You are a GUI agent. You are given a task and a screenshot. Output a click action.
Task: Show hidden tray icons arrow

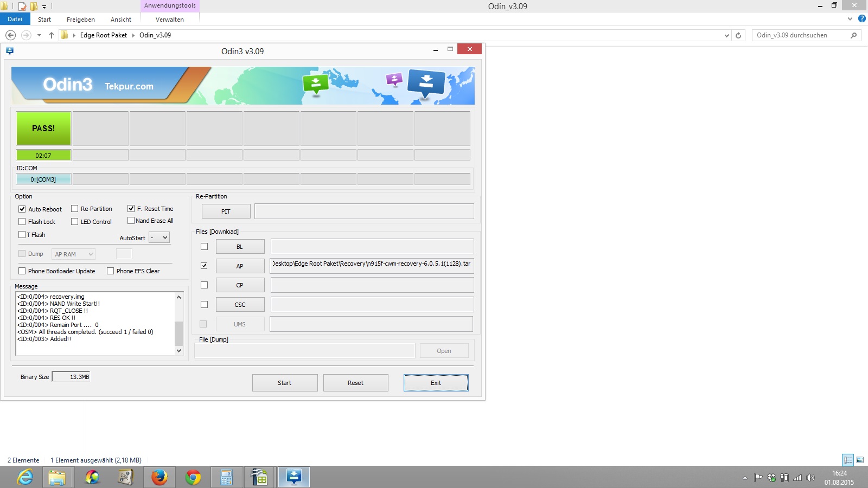pos(745,478)
